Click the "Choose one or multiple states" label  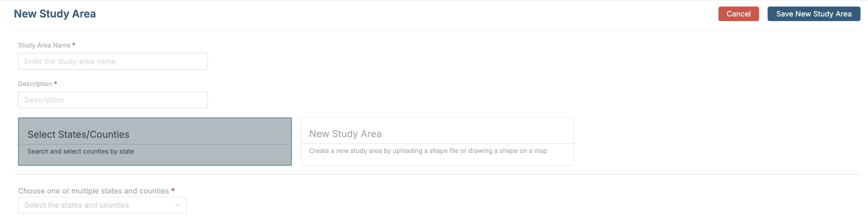tap(93, 191)
